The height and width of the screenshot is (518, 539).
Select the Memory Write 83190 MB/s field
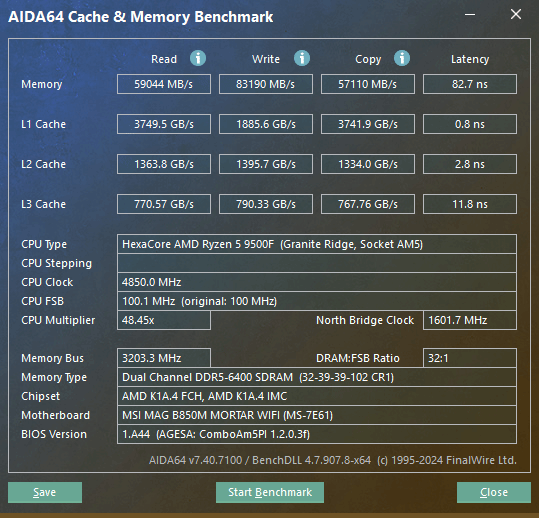click(x=266, y=84)
